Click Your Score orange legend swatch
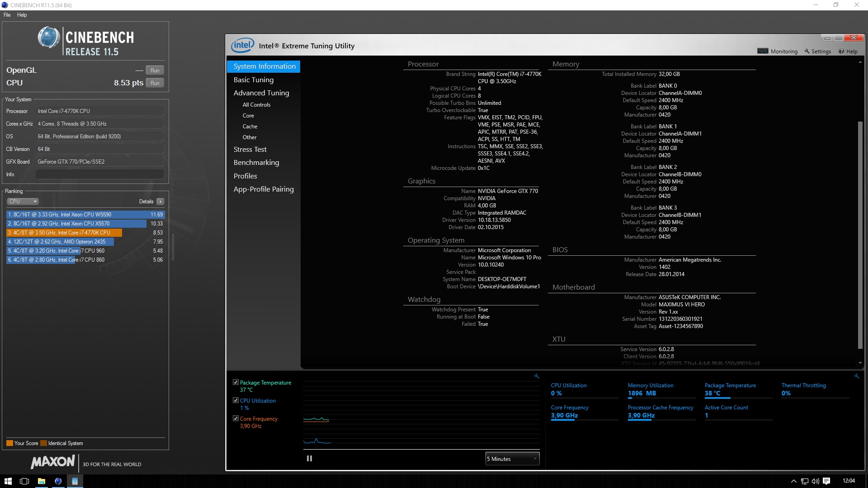 9,443
